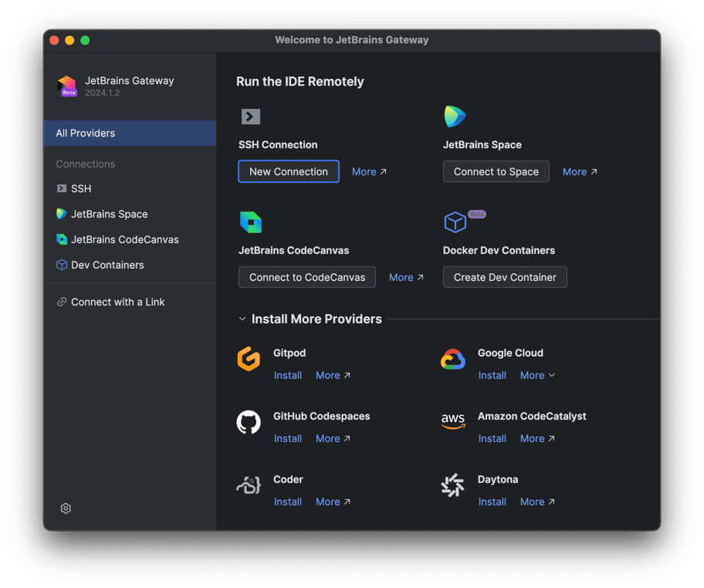The image size is (704, 588).
Task: Select Connect with a Link
Action: point(130,302)
